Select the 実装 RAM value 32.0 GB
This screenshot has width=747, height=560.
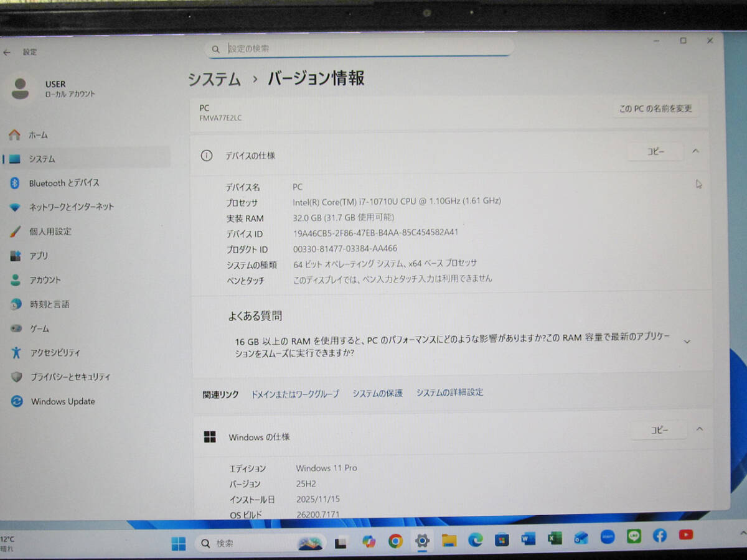[343, 217]
